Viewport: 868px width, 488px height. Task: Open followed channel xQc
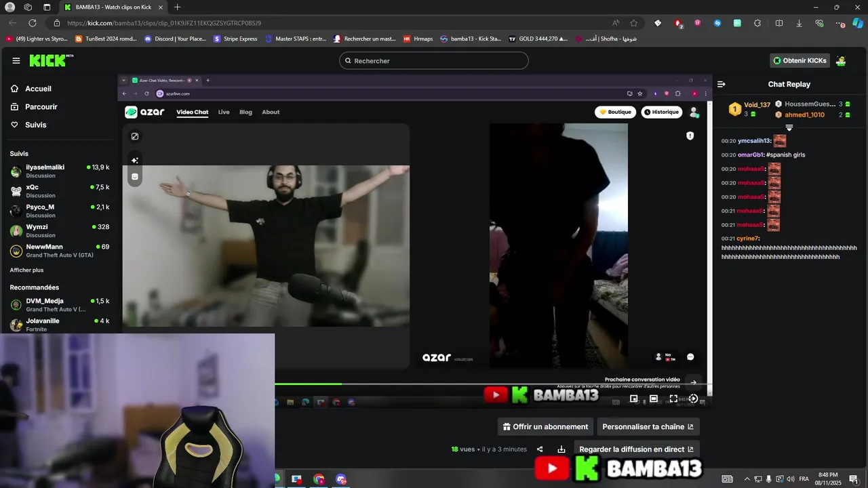[x=59, y=190]
